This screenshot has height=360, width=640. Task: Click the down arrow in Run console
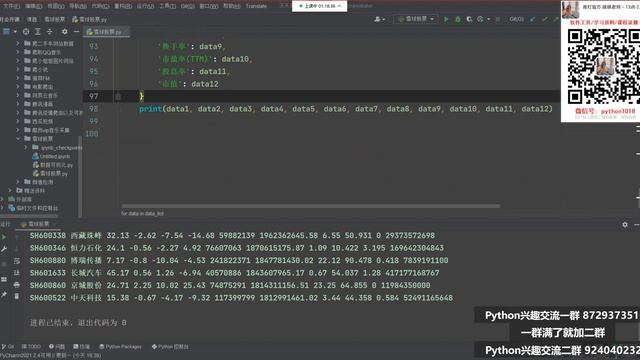pyautogui.click(x=17, y=249)
